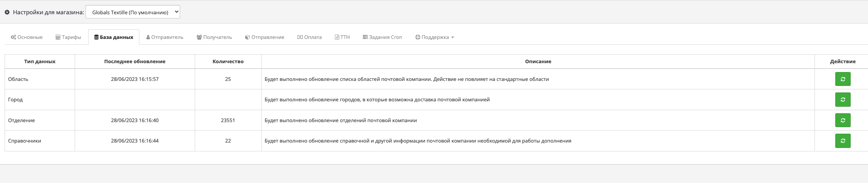Refresh the Справочники row data
The width and height of the screenshot is (868, 183).
pyautogui.click(x=843, y=141)
